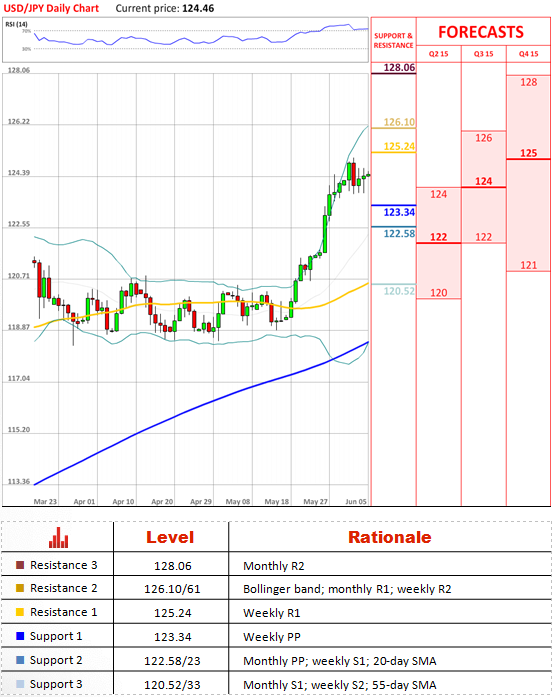Click the Support 1 blue color swatch
The width and height of the screenshot is (555, 697).
point(20,636)
